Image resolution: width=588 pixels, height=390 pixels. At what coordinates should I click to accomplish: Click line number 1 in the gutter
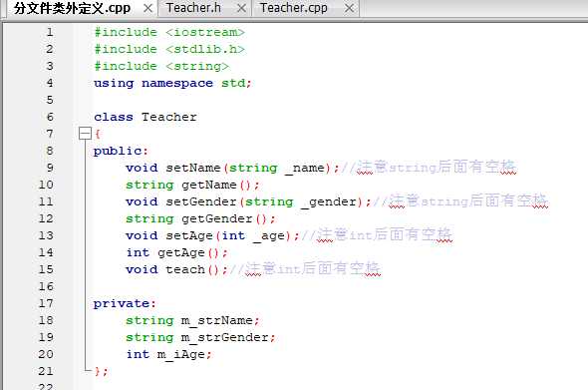pyautogui.click(x=50, y=32)
